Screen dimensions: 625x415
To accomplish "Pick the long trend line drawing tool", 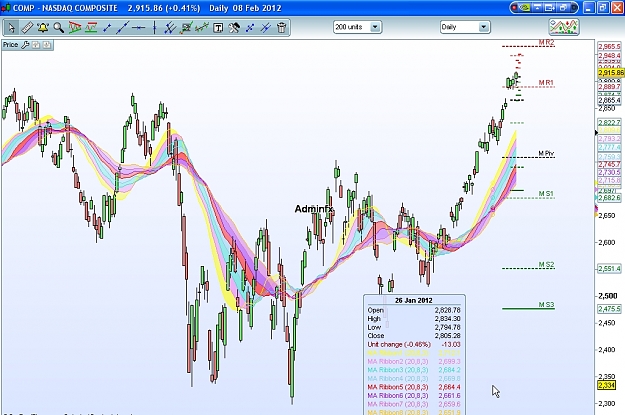I will 122,28.
